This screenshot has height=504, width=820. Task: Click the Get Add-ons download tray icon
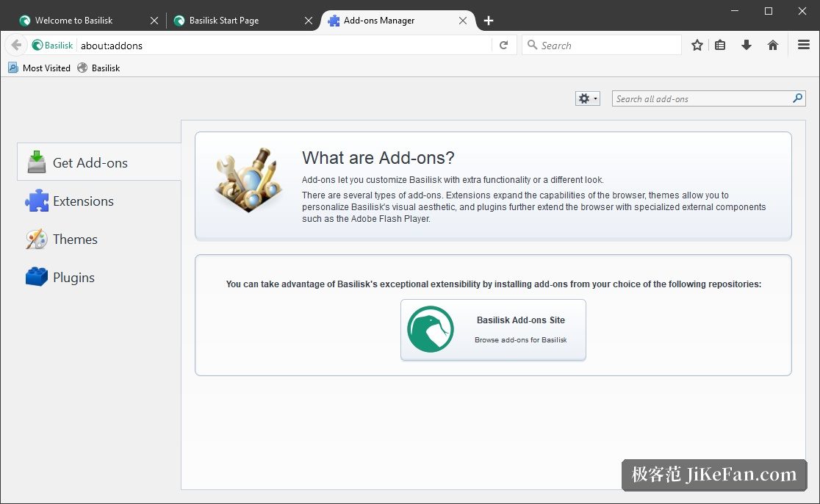[x=37, y=162]
